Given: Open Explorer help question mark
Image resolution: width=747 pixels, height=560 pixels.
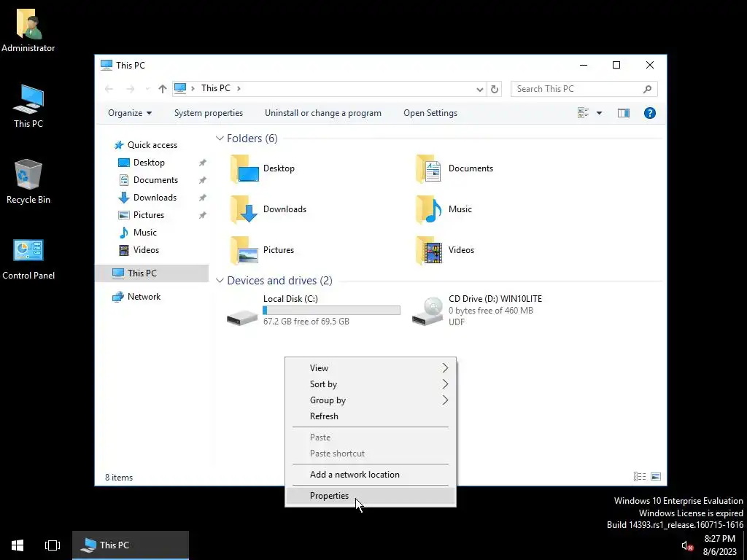Looking at the screenshot, I should coord(650,113).
